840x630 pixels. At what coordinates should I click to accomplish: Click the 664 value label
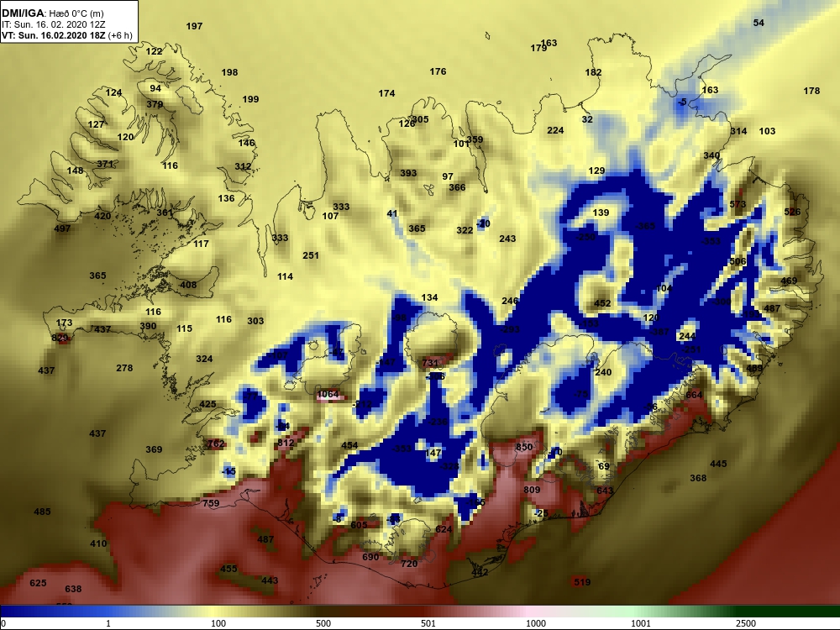click(694, 395)
